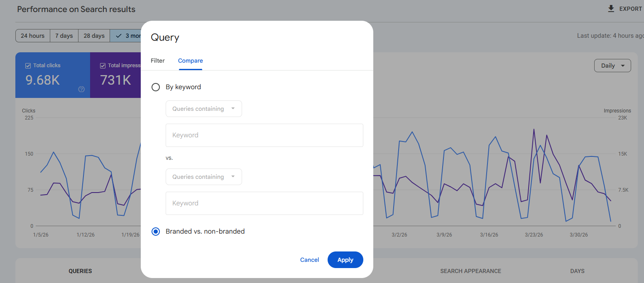Image resolution: width=644 pixels, height=283 pixels.
Task: Open the QUERIES table tab
Action: click(80, 271)
